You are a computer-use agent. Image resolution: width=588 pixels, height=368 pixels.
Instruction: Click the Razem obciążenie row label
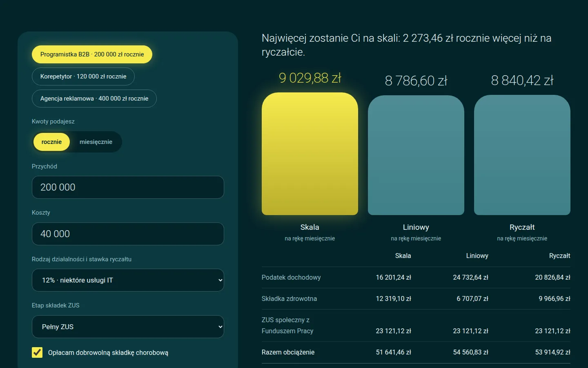pyautogui.click(x=288, y=352)
